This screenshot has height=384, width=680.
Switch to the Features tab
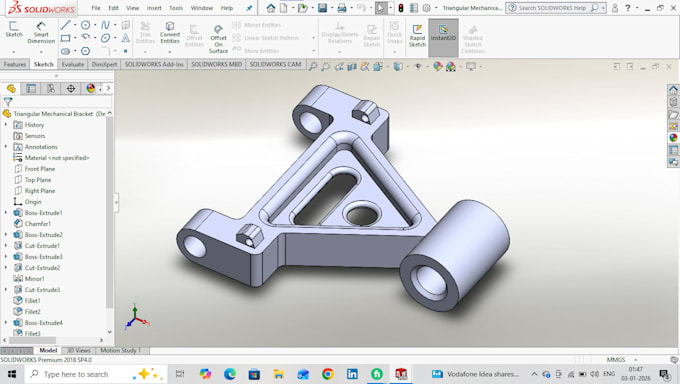[15, 64]
